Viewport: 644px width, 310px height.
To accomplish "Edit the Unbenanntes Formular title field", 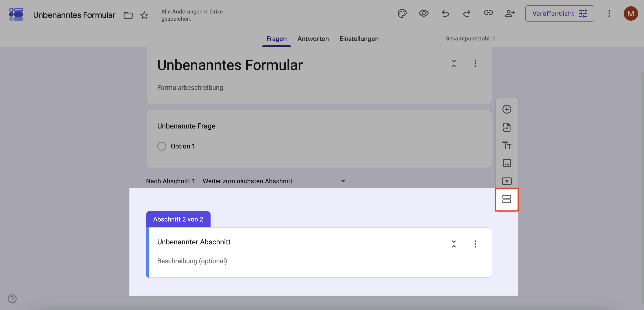I will (x=230, y=65).
